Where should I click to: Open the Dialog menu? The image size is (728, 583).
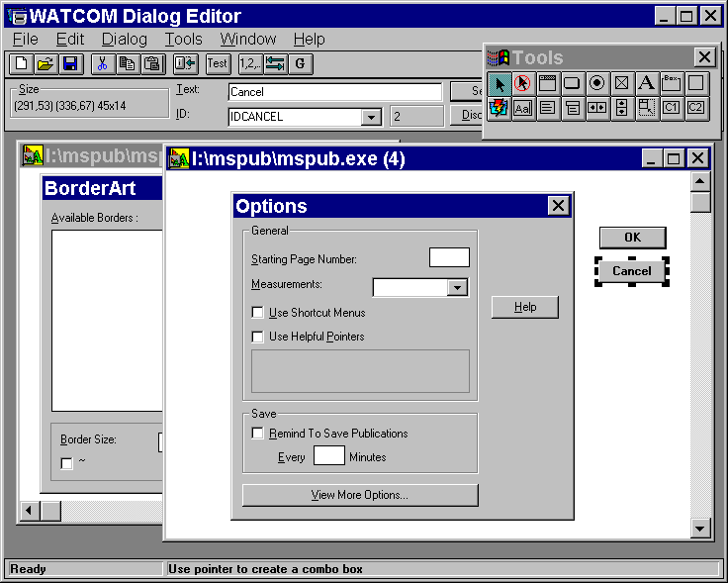124,39
